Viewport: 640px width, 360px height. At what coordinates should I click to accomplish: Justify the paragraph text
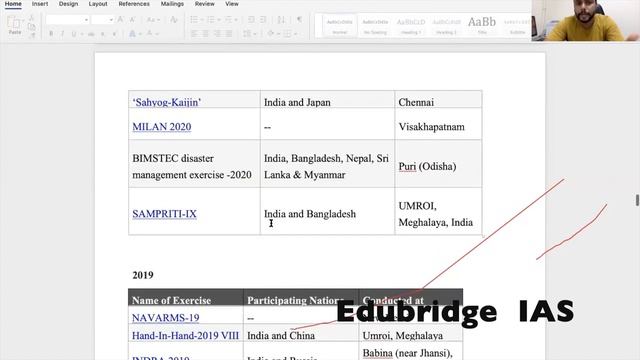point(229,34)
